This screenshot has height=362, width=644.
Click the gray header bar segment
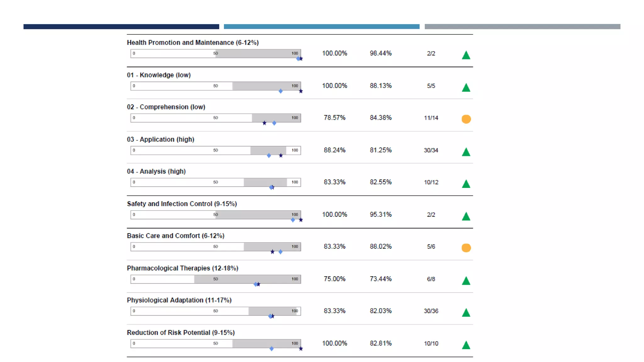[x=522, y=27]
